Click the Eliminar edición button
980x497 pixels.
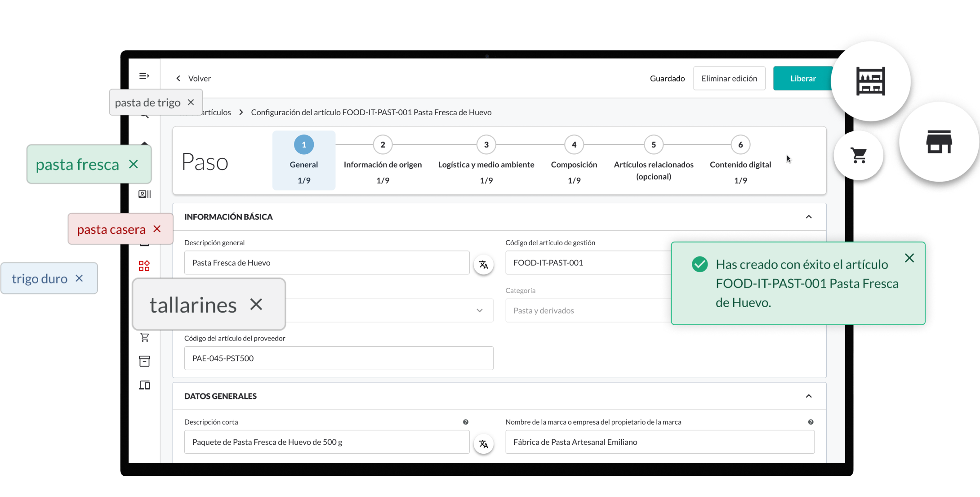(x=729, y=78)
